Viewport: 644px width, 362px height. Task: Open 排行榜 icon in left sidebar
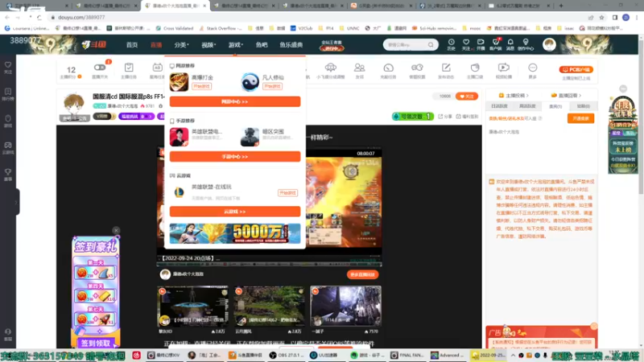tap(8, 94)
